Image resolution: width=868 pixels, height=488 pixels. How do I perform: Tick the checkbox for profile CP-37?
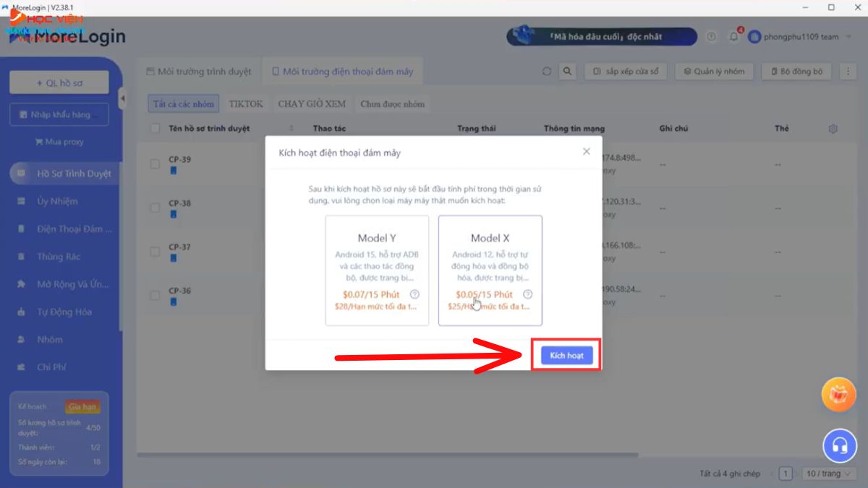[x=155, y=252]
